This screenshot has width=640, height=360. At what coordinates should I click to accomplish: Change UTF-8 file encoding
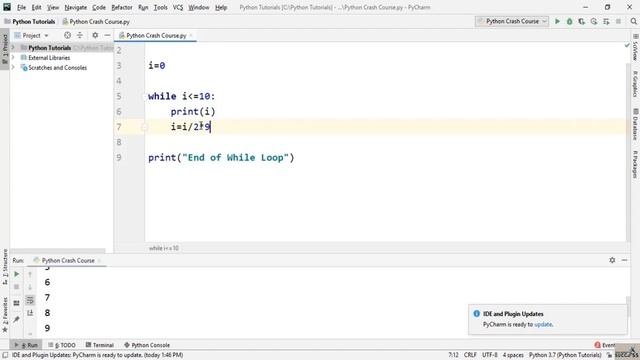489,355
